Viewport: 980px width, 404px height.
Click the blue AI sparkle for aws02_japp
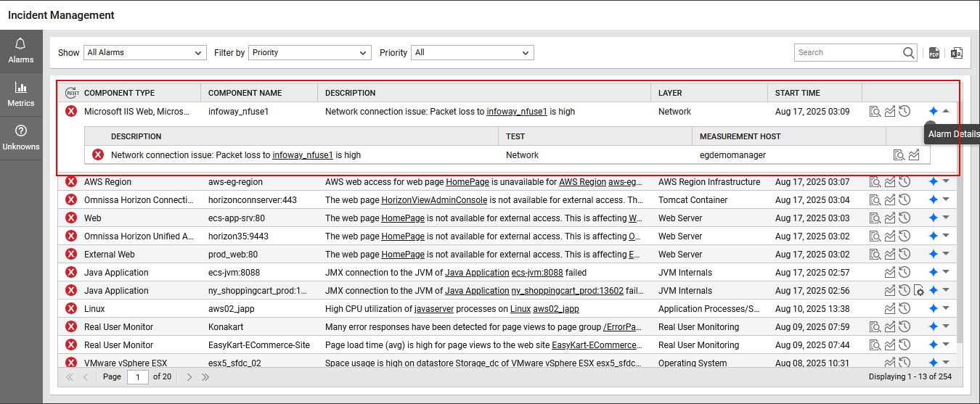pos(934,309)
